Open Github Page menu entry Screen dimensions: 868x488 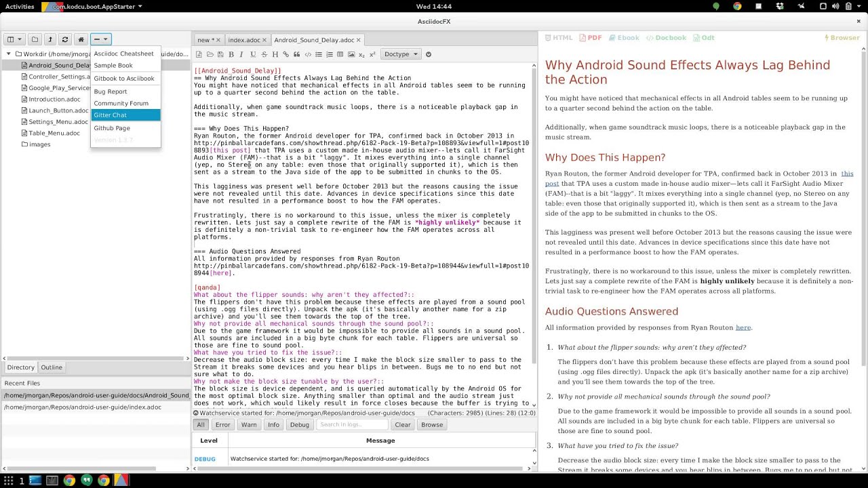point(125,128)
